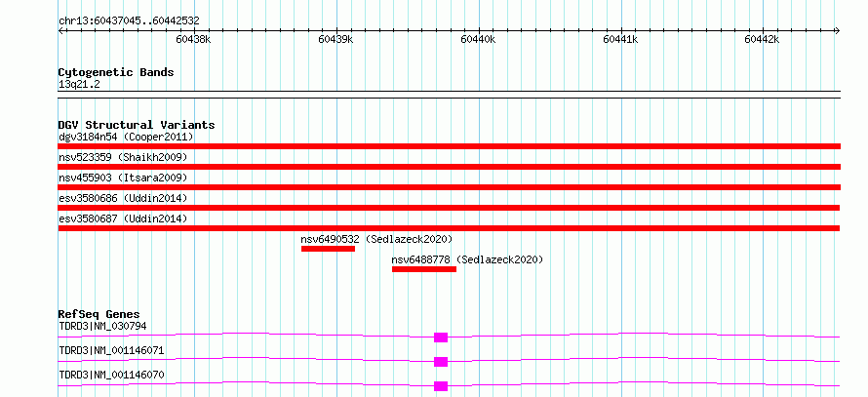Click the Cytogenetic Bands track heading

coord(116,72)
